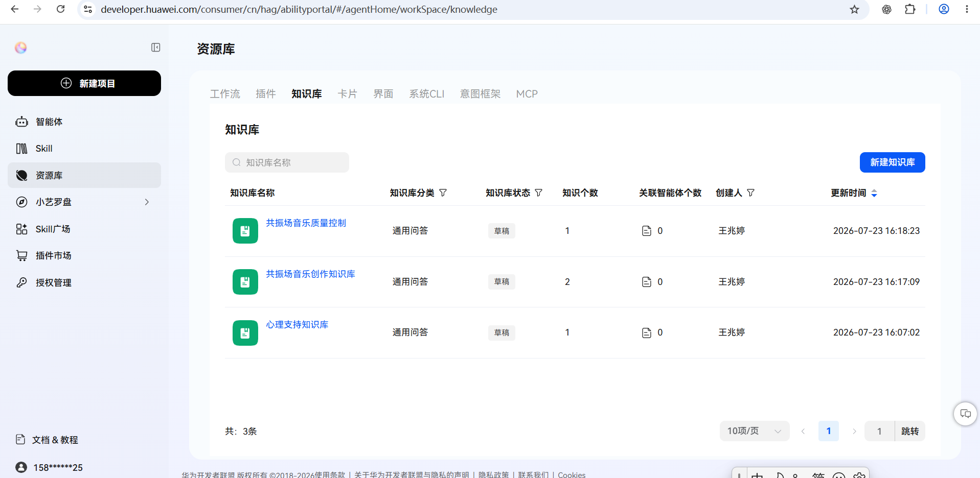Open the 10项/页 page-size dropdown

coord(755,431)
